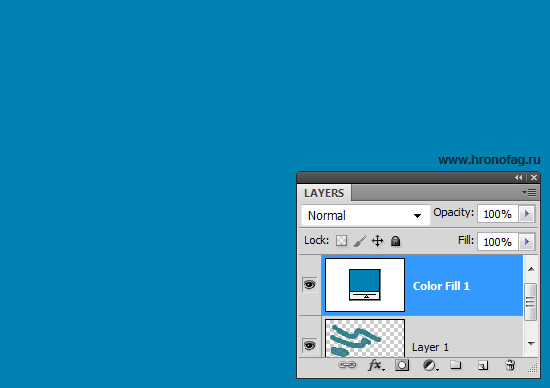Create a new group folder
Image resolution: width=550 pixels, height=388 pixels.
tap(456, 365)
